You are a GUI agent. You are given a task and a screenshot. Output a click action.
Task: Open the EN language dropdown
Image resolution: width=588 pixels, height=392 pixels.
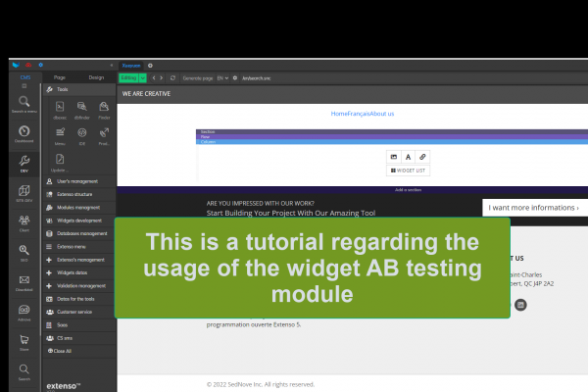click(222, 78)
